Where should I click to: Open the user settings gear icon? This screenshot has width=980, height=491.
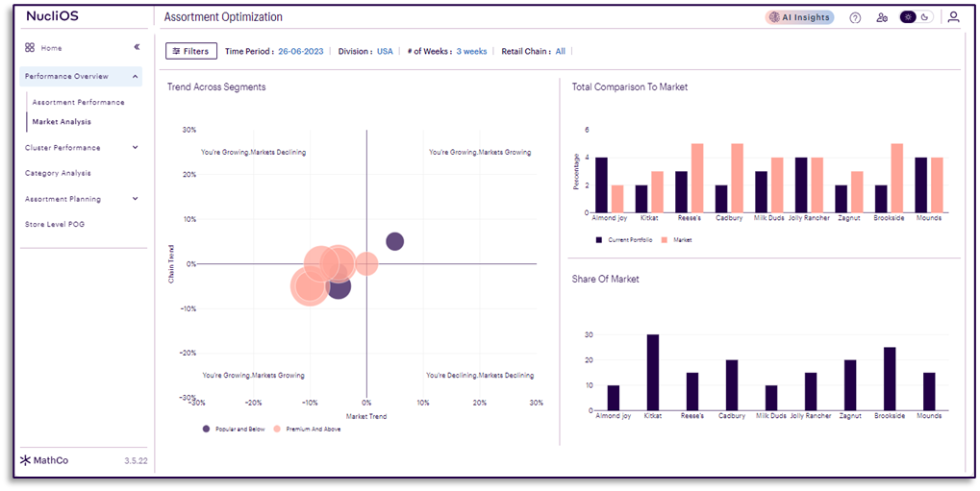tap(882, 17)
